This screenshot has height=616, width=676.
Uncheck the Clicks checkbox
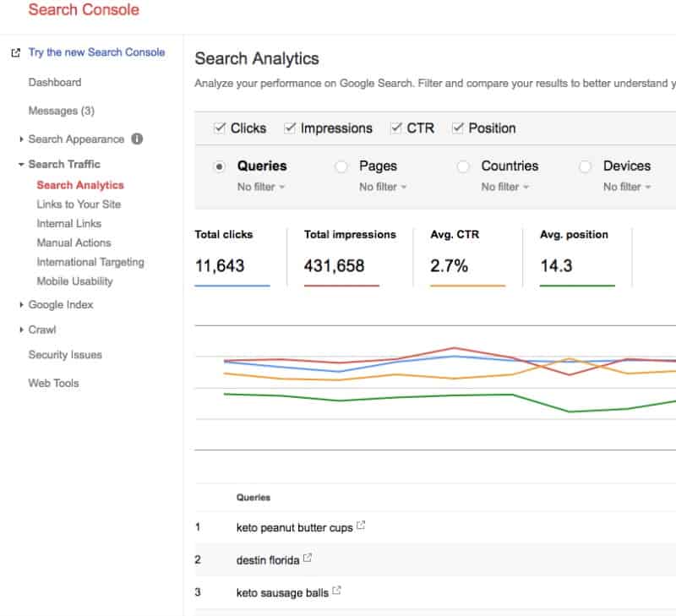[x=220, y=128]
